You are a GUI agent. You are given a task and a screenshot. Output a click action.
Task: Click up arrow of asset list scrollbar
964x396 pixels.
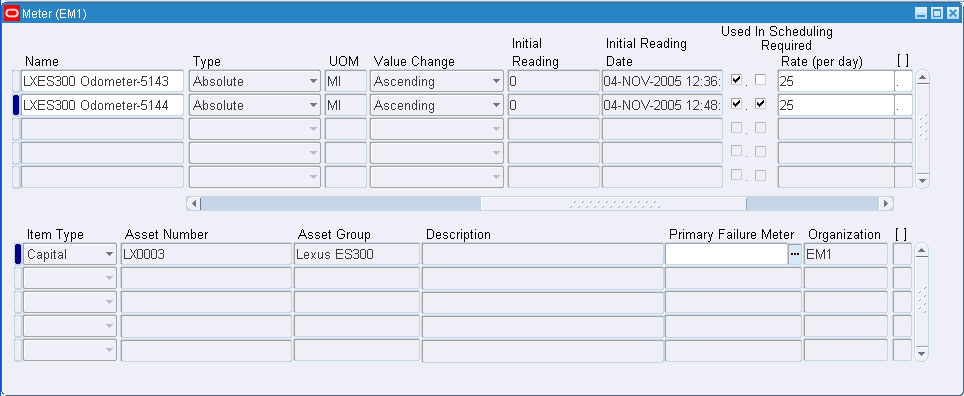tap(921, 250)
